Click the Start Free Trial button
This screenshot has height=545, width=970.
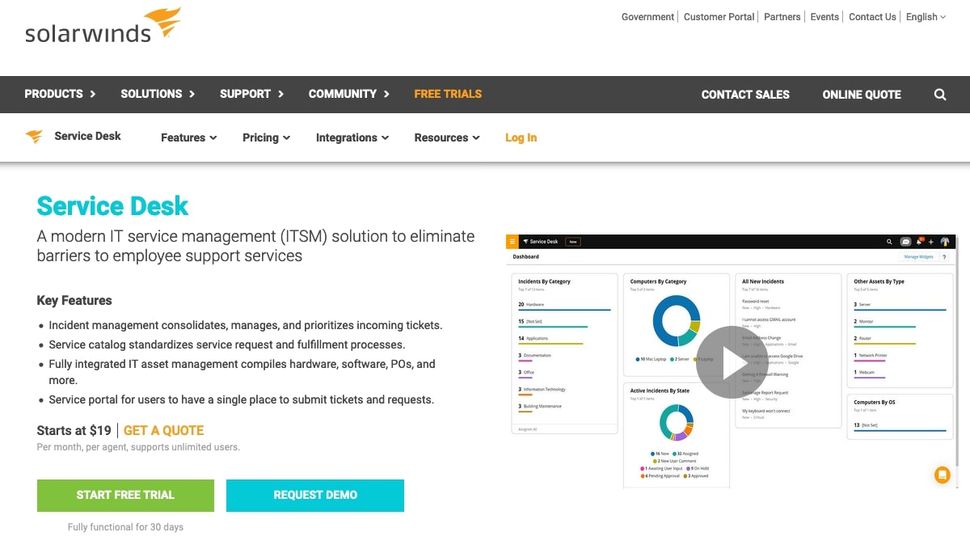click(126, 496)
